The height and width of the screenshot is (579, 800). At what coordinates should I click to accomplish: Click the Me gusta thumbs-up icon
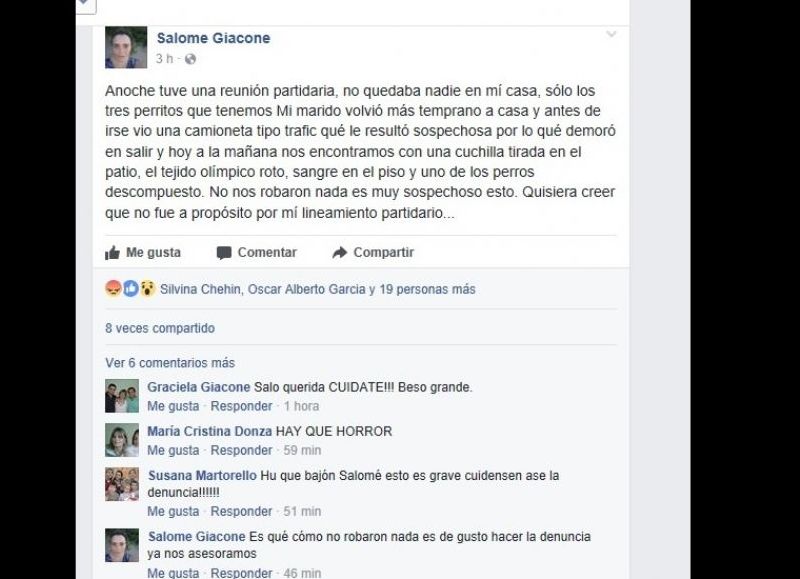click(x=112, y=253)
